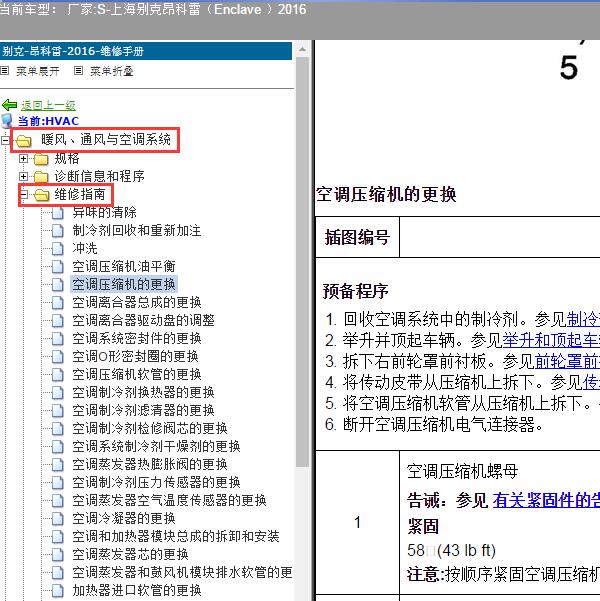Viewport: 600px width, 601px height.
Task: Open the 冲洗 document
Action: pyautogui.click(x=85, y=248)
